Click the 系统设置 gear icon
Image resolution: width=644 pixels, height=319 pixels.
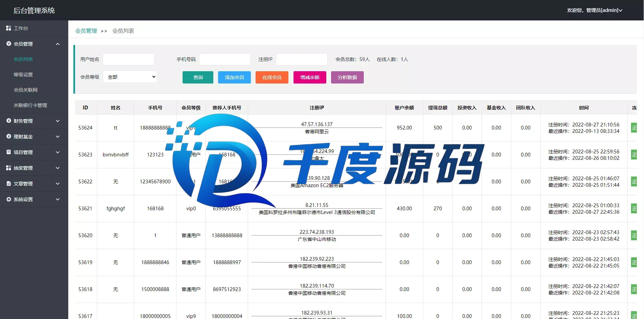9,199
